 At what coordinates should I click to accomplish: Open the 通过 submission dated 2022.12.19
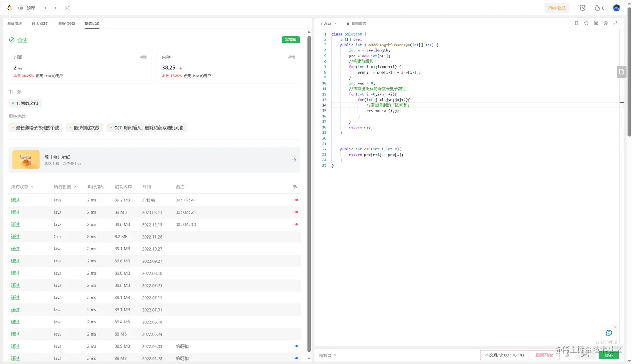point(15,224)
